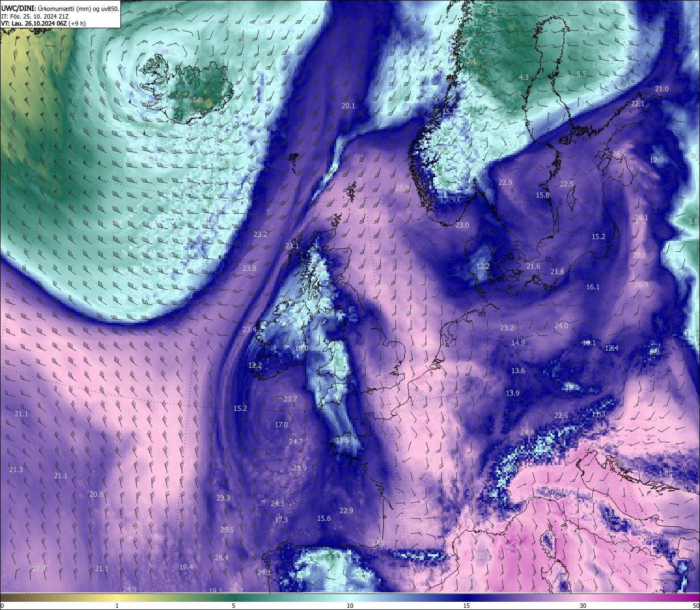Click the map value 22.1
Viewport: 700px width, 610px height.
pos(638,103)
